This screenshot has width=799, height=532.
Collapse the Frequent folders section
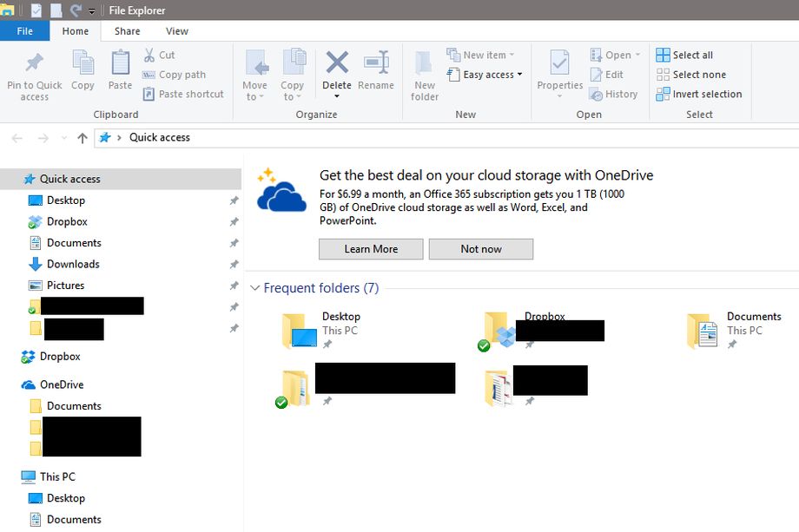pos(254,288)
